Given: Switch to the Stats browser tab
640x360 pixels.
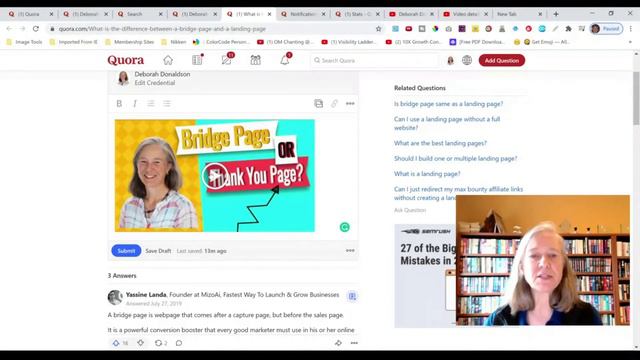Looking at the screenshot, I should (x=357, y=14).
